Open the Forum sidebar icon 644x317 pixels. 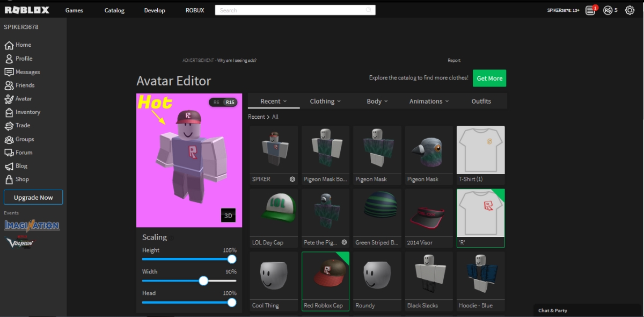(x=9, y=153)
